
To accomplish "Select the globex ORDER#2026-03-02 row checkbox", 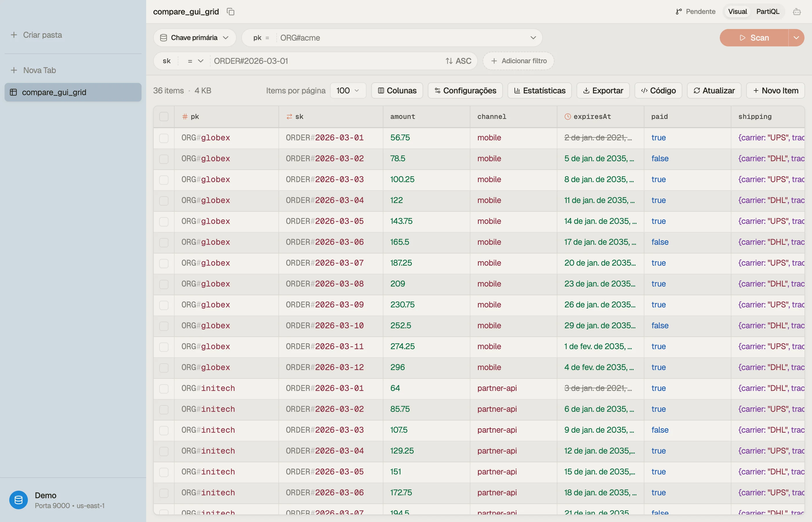I will pos(164,159).
